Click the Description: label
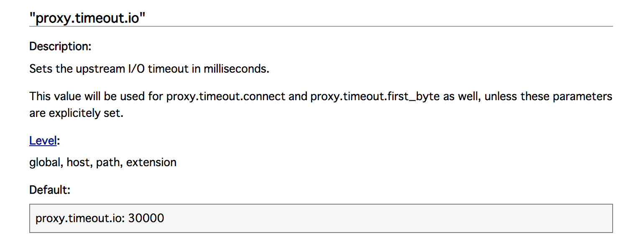The image size is (644, 248). tap(60, 46)
